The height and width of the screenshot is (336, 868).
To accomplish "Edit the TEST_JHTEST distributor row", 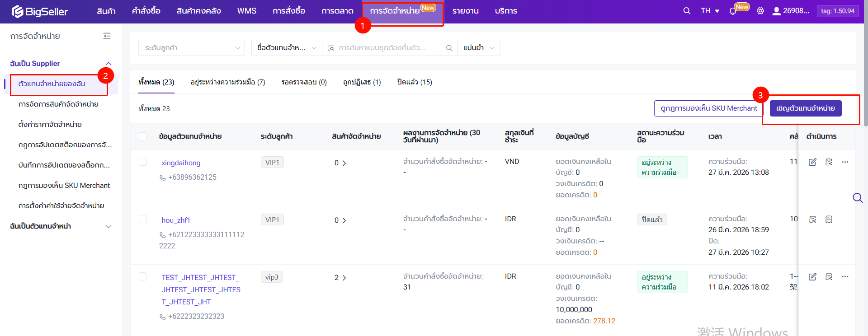I will pyautogui.click(x=812, y=277).
